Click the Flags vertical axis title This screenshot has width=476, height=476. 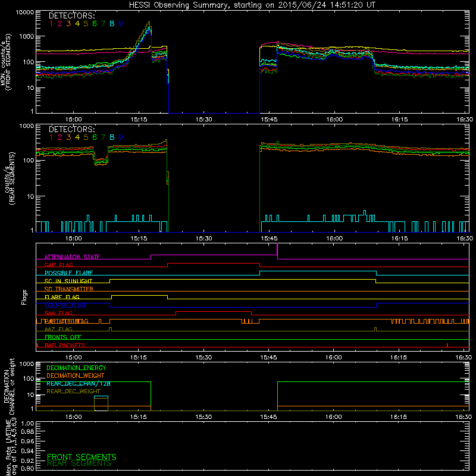(24, 297)
